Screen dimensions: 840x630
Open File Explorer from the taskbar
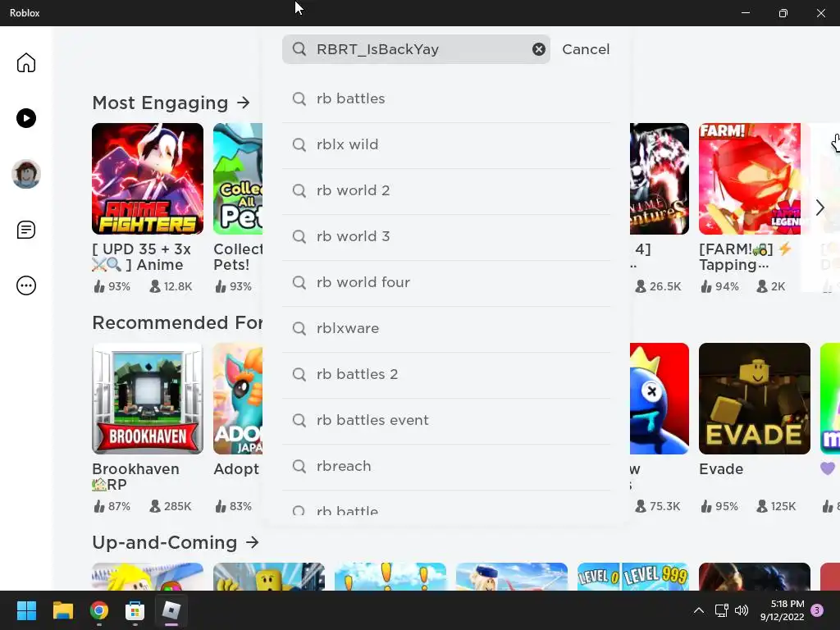62,610
